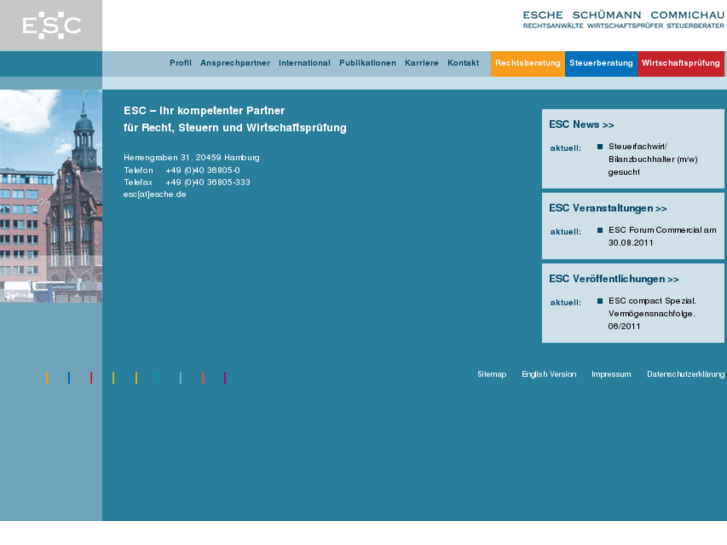Click the Esche Schümann Commichau company wordmark
Image resolution: width=727 pixels, height=545 pixels.
[x=624, y=19]
